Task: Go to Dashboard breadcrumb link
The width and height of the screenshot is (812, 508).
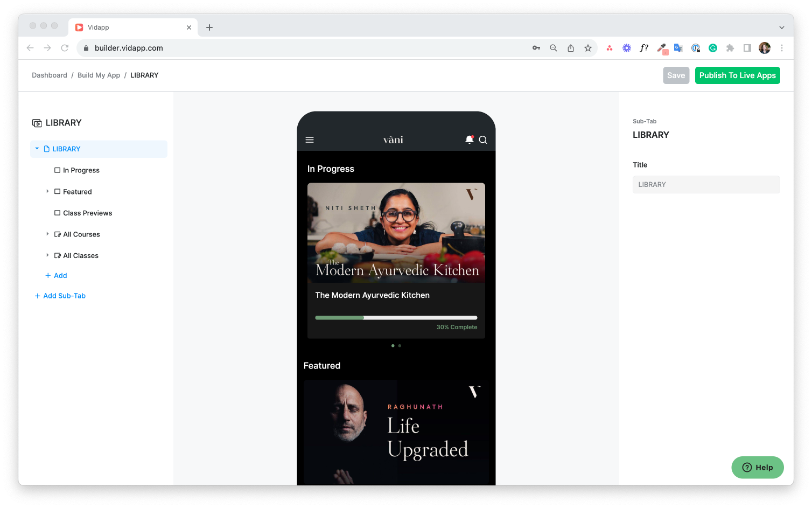Action: tap(50, 75)
